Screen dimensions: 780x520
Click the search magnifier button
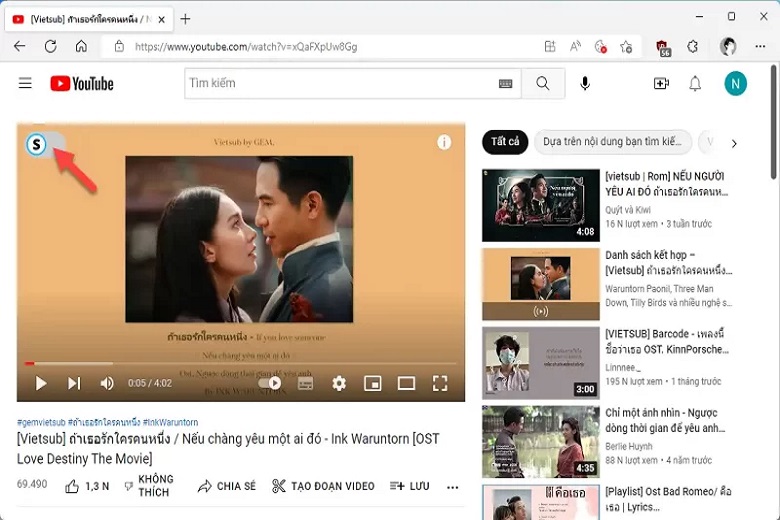[x=543, y=83]
